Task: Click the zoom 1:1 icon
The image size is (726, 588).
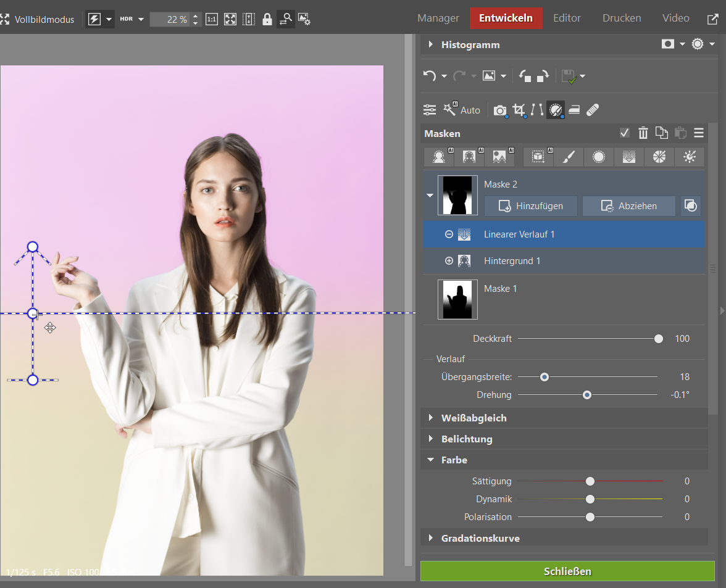Action: 211,19
